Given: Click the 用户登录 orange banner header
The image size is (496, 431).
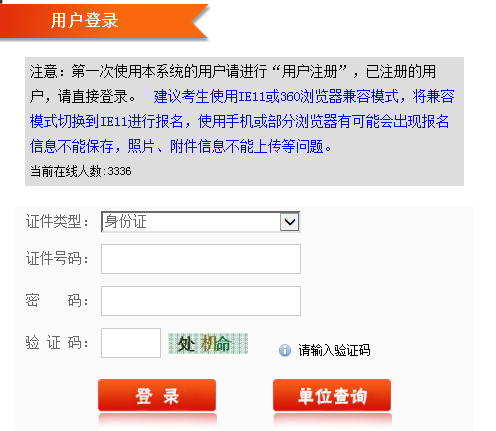Looking at the screenshot, I should tap(103, 21).
